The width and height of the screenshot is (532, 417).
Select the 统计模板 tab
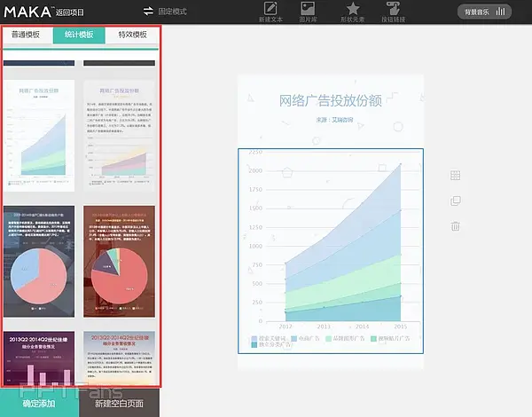[x=81, y=35]
